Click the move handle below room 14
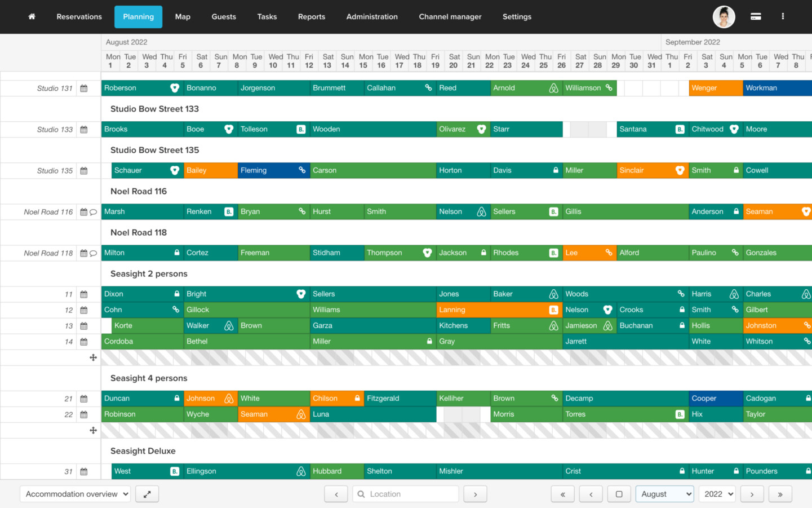812x508 pixels. [x=93, y=357]
